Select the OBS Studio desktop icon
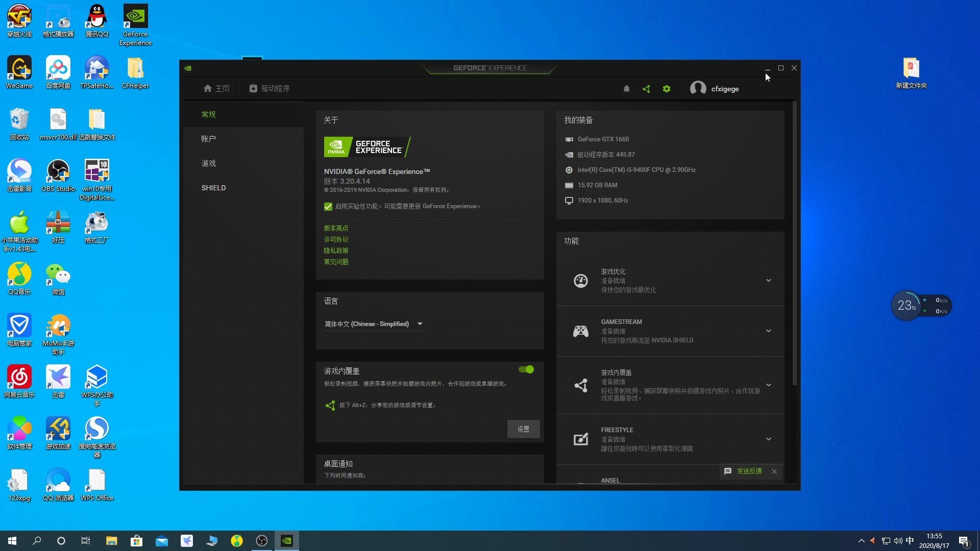This screenshot has height=551, width=980. point(58,176)
